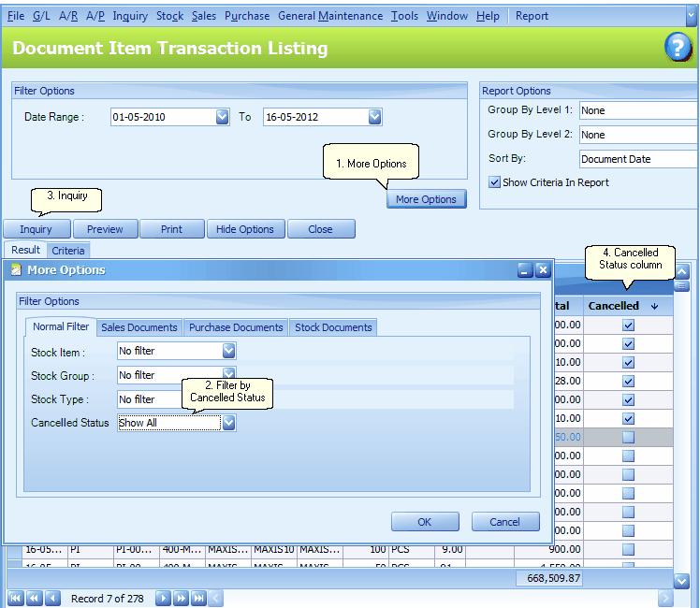Click the horizontal scroll right arrow
This screenshot has width=700, height=608.
pos(665,599)
